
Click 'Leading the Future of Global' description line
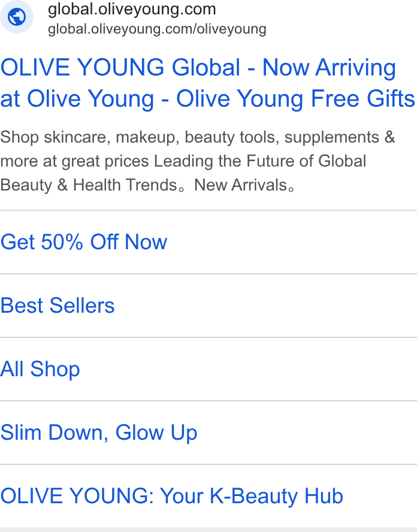coord(260,161)
